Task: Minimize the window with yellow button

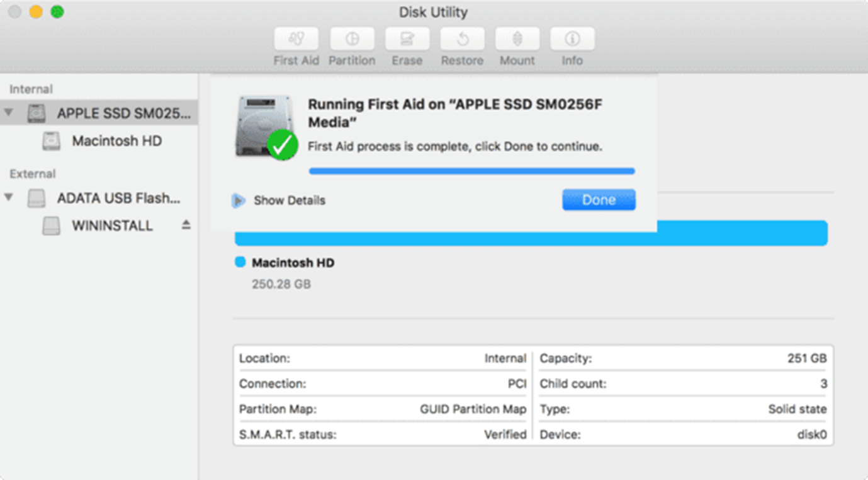Action: coord(36,11)
